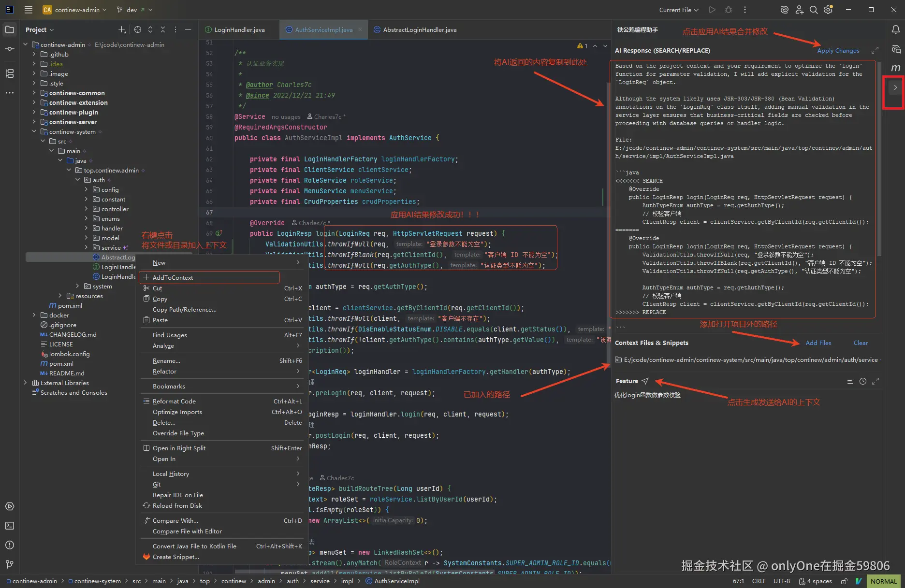The height and width of the screenshot is (588, 905).
Task: Close the AuthServiceImpl.java tab
Action: point(360,29)
